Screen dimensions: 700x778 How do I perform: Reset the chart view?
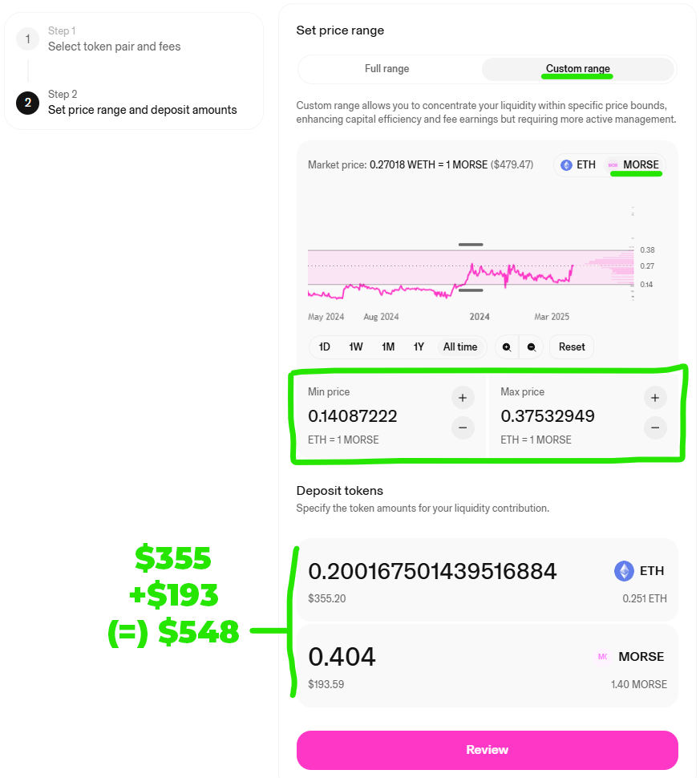coord(572,347)
